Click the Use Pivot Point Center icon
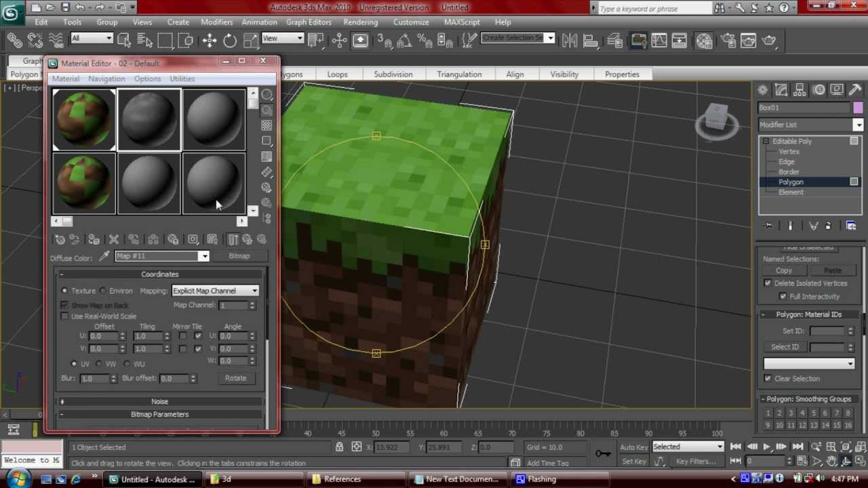 [316, 41]
